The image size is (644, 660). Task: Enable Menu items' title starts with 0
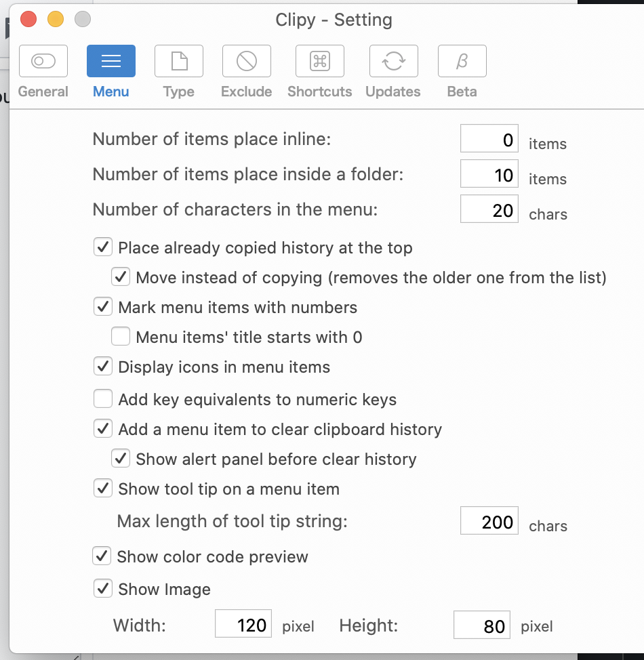click(x=121, y=337)
